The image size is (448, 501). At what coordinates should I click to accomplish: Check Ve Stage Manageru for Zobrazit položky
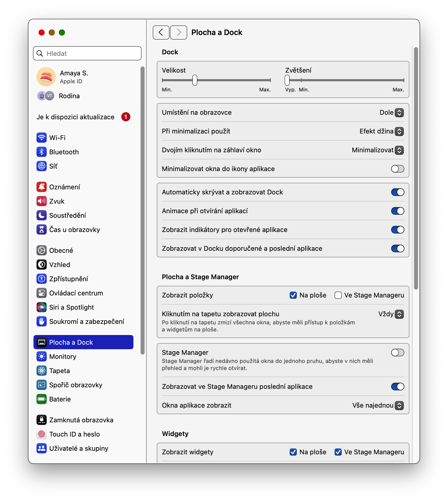338,295
